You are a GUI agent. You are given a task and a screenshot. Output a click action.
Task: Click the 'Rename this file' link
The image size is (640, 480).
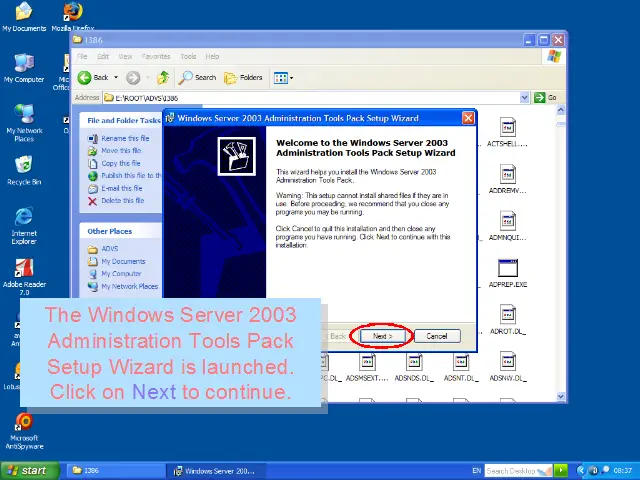coord(125,138)
